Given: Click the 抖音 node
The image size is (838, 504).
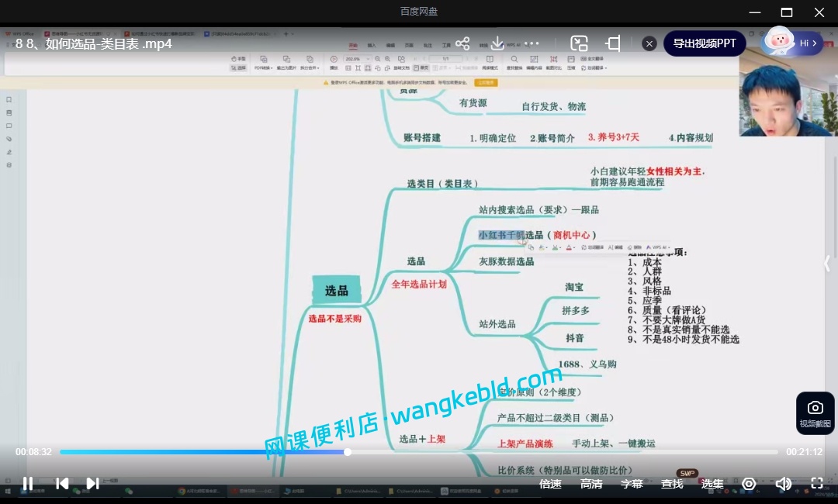Looking at the screenshot, I should tap(575, 338).
